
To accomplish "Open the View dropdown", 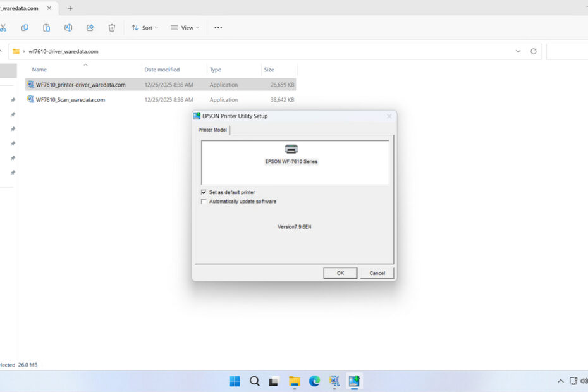I will [x=184, y=28].
